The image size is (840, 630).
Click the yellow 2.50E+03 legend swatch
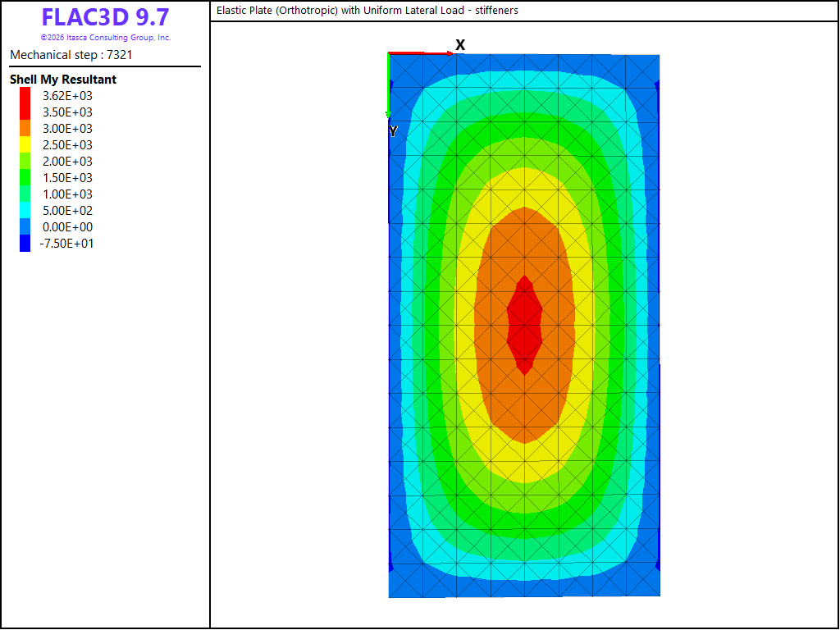coord(25,144)
